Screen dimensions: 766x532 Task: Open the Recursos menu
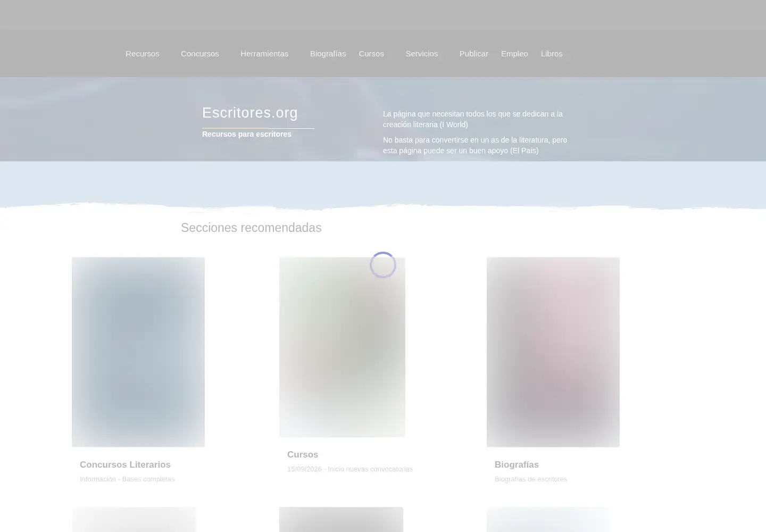coord(142,54)
